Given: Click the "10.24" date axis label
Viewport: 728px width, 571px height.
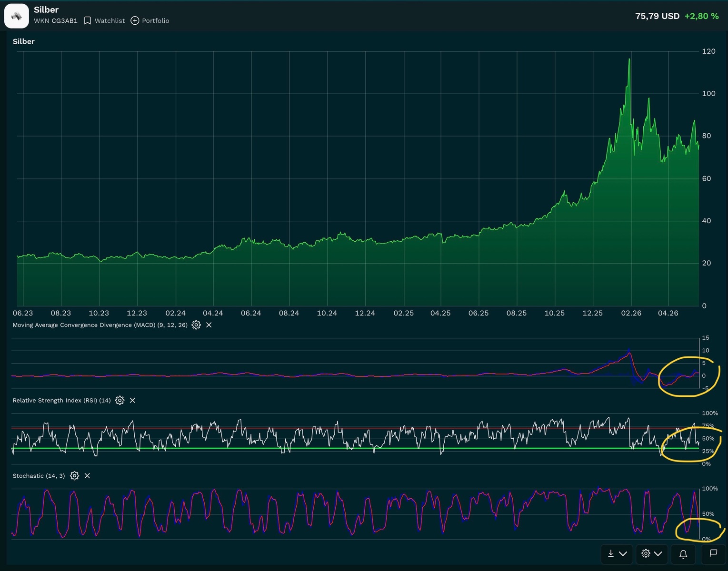Looking at the screenshot, I should click(327, 313).
